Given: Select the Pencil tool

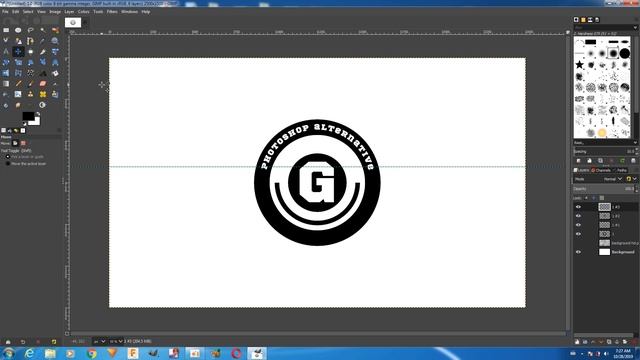Looking at the screenshot, I should pos(18,84).
